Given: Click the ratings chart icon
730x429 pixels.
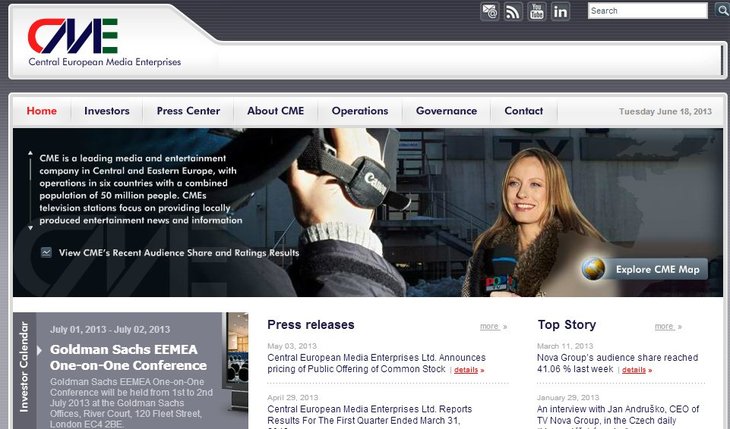Looking at the screenshot, I should (x=46, y=252).
